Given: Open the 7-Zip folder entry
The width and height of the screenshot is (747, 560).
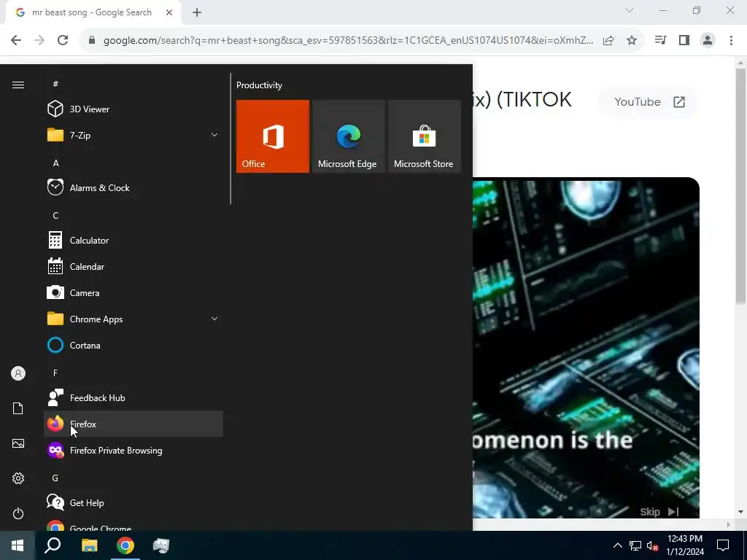Looking at the screenshot, I should click(x=133, y=135).
